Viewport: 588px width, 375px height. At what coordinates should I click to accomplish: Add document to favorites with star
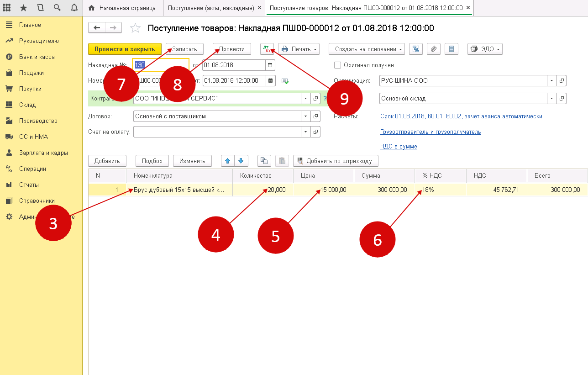tap(135, 28)
